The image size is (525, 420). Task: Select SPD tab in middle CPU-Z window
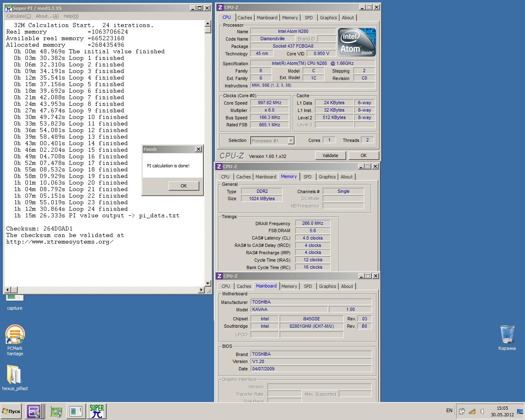(308, 177)
